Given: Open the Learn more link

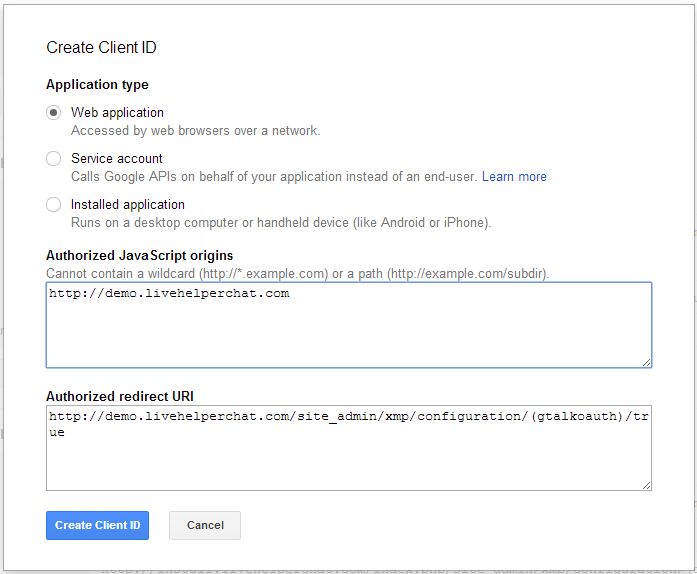Looking at the screenshot, I should click(x=514, y=177).
